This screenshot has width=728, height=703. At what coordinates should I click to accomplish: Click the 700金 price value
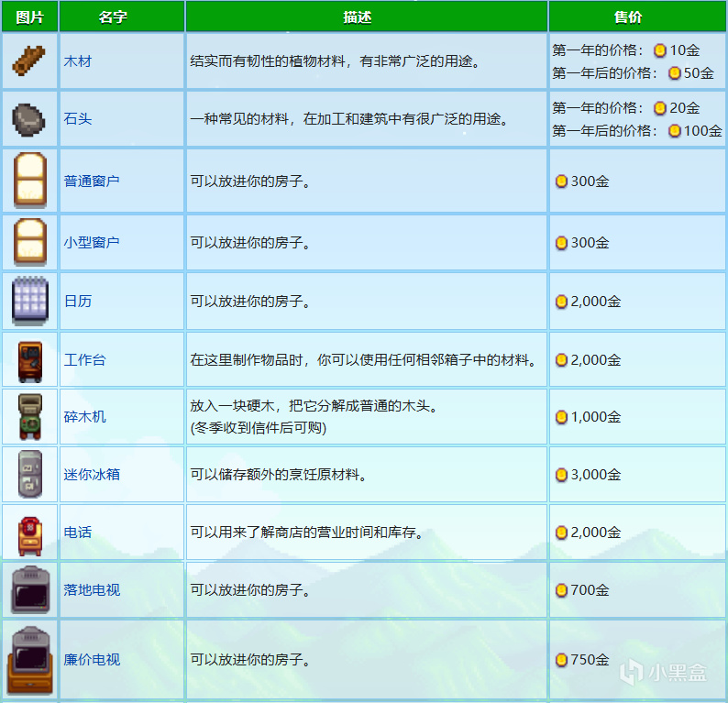click(x=590, y=590)
